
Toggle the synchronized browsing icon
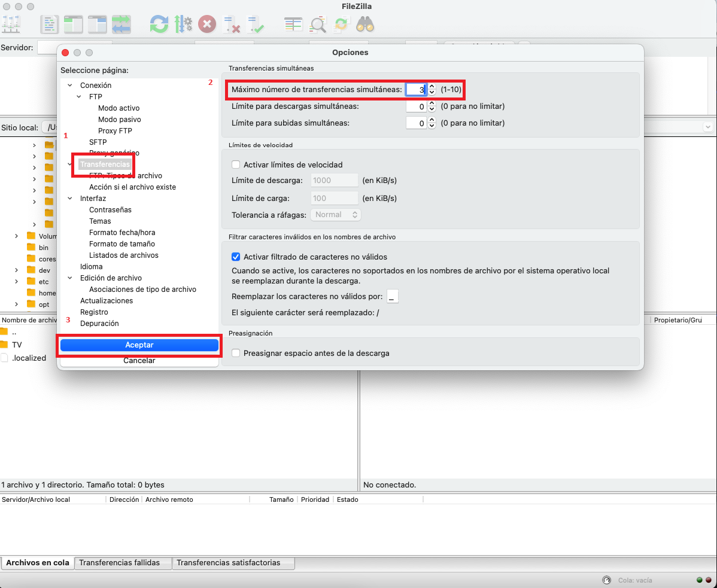pyautogui.click(x=342, y=24)
